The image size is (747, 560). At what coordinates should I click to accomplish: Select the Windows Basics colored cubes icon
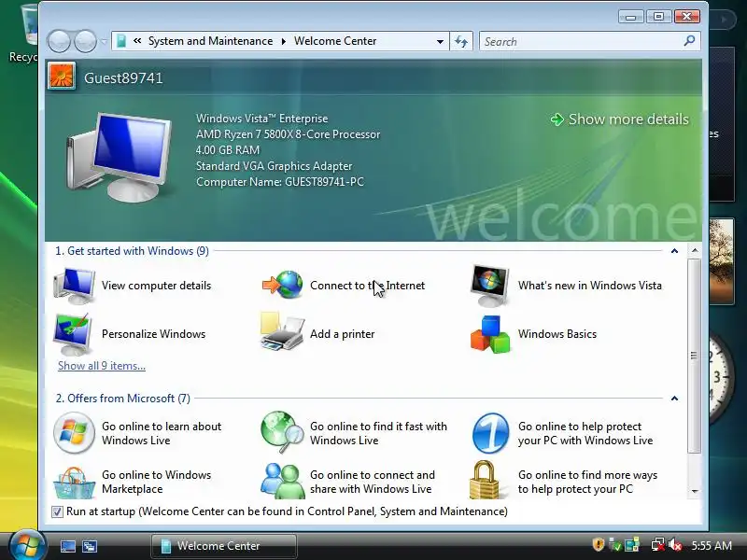pyautogui.click(x=490, y=334)
